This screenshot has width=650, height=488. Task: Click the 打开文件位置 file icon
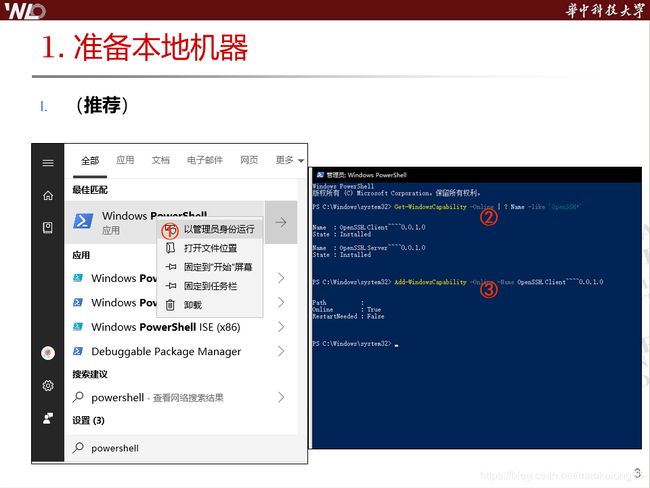[x=170, y=248]
